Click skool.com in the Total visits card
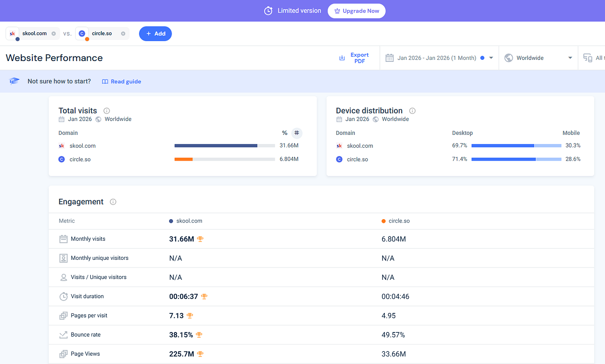 82,146
